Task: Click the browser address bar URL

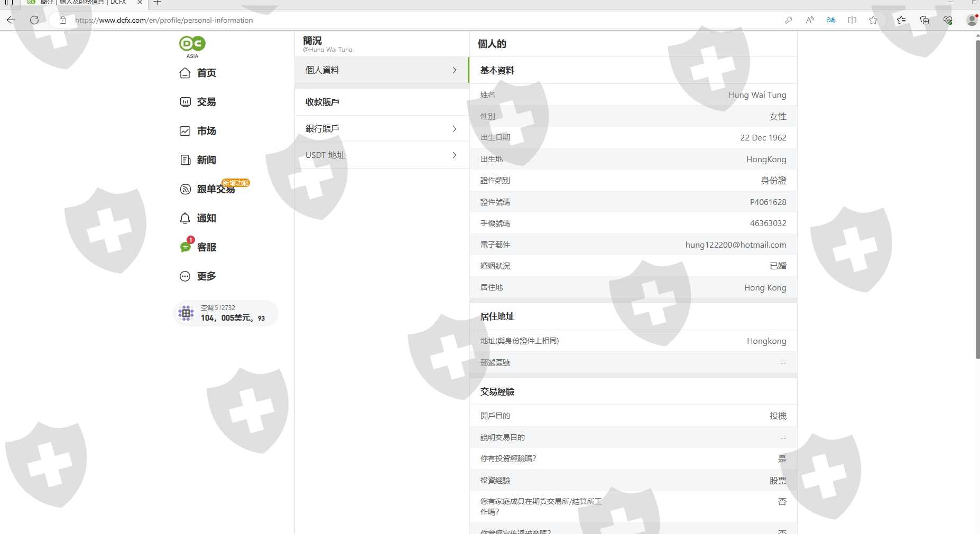Action: coord(164,20)
